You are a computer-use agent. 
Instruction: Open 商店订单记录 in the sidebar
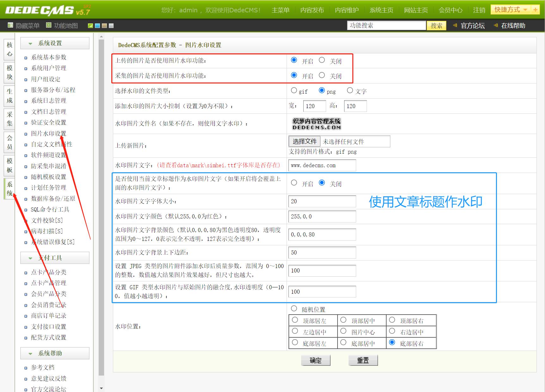click(x=49, y=316)
